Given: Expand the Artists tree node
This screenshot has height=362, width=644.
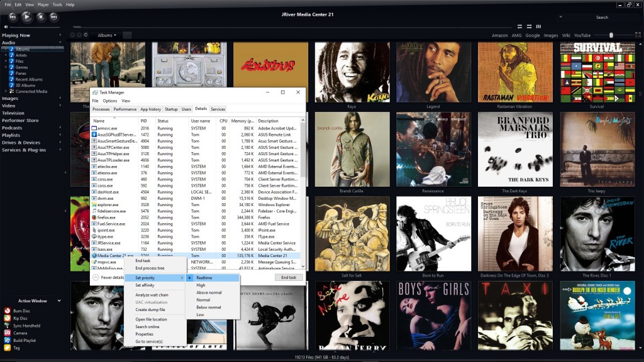Looking at the screenshot, I should (6, 55).
